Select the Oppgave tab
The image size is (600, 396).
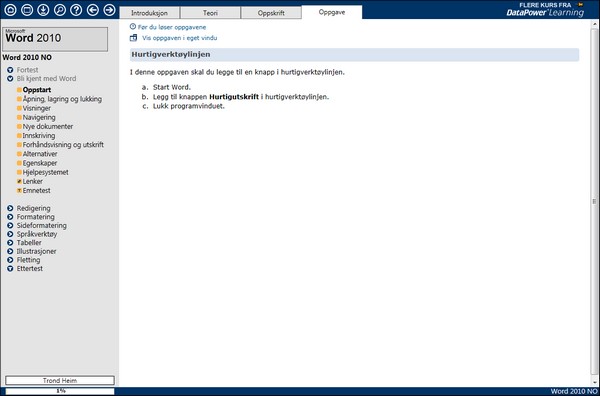(x=332, y=12)
